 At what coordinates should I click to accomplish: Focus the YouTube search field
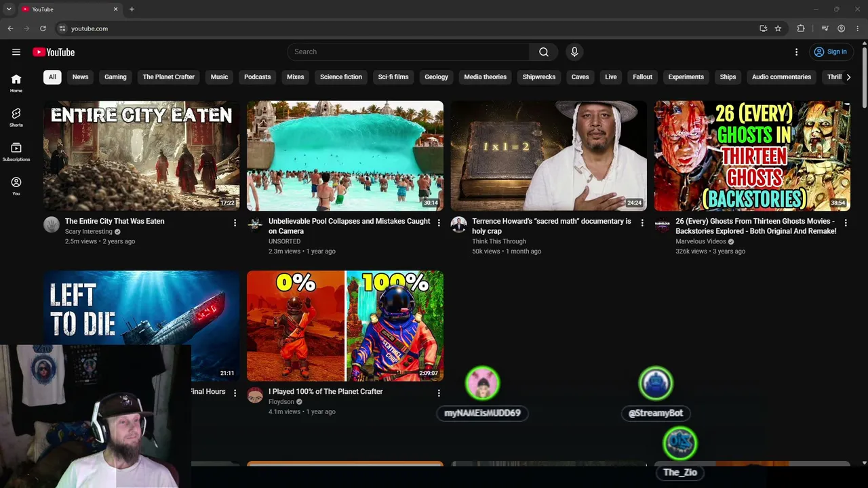[x=408, y=52]
